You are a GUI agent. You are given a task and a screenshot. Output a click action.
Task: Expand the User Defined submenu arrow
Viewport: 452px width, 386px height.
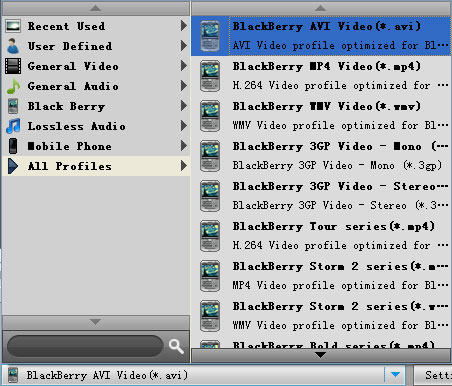point(184,46)
